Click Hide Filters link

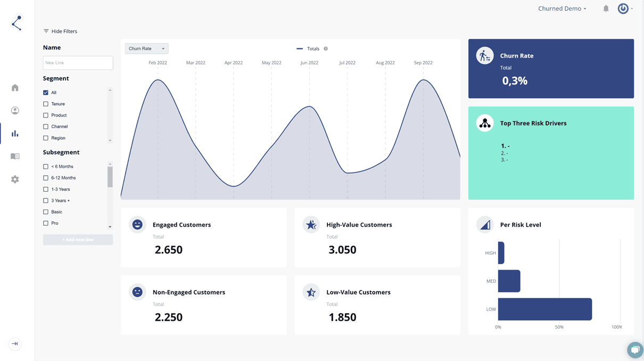click(x=64, y=31)
